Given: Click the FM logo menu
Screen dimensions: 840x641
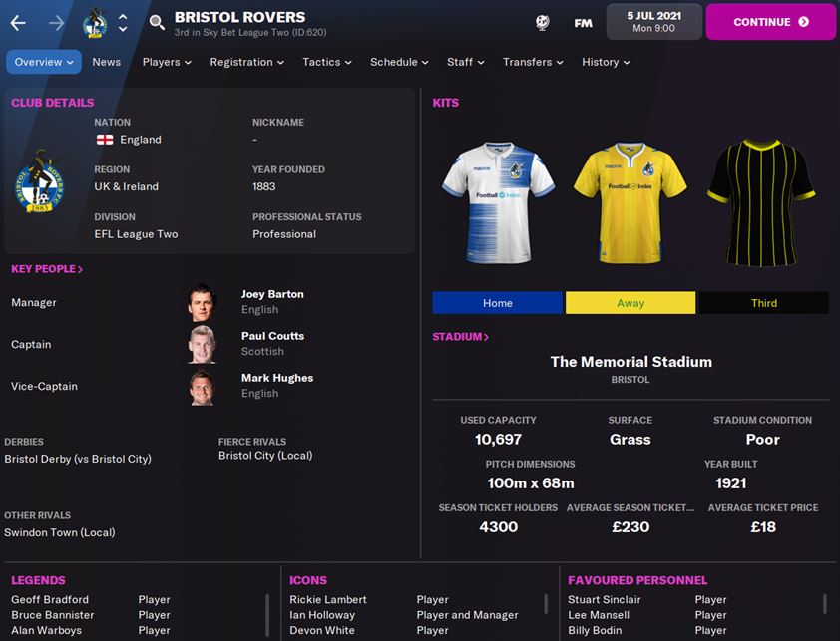Looking at the screenshot, I should (583, 23).
